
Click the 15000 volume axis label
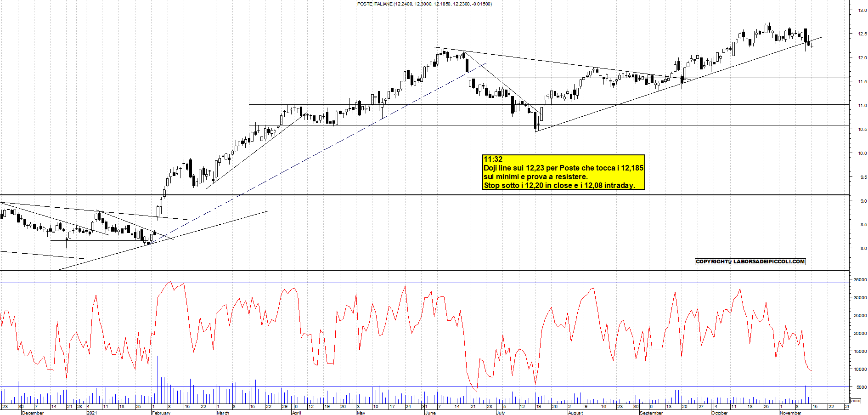[x=860, y=352]
